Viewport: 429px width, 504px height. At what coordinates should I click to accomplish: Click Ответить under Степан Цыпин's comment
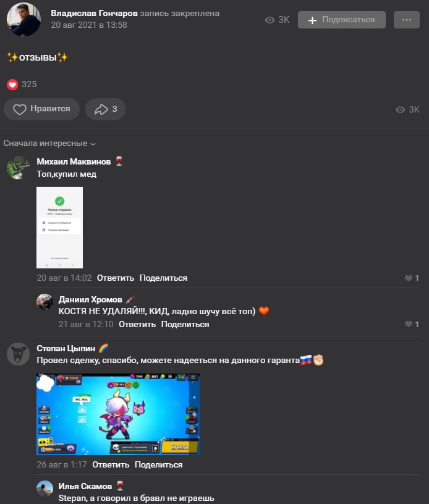pyautogui.click(x=111, y=465)
